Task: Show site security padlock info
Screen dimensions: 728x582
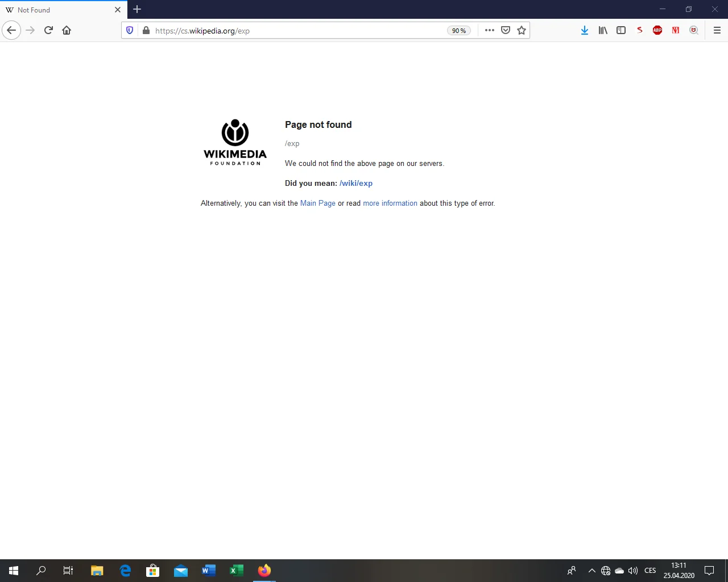Action: (146, 30)
